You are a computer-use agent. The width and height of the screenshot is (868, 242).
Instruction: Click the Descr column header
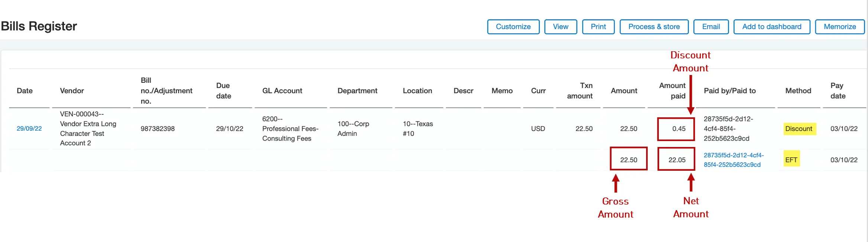tap(463, 91)
